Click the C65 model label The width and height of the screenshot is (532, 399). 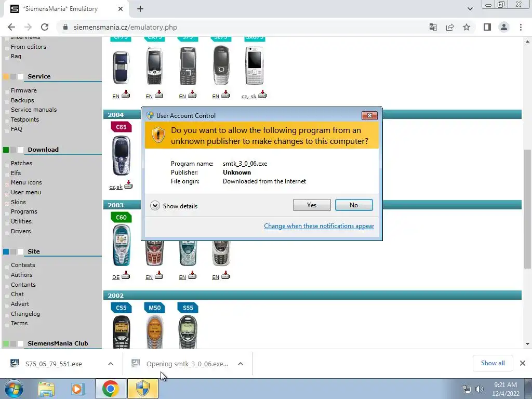(x=121, y=127)
